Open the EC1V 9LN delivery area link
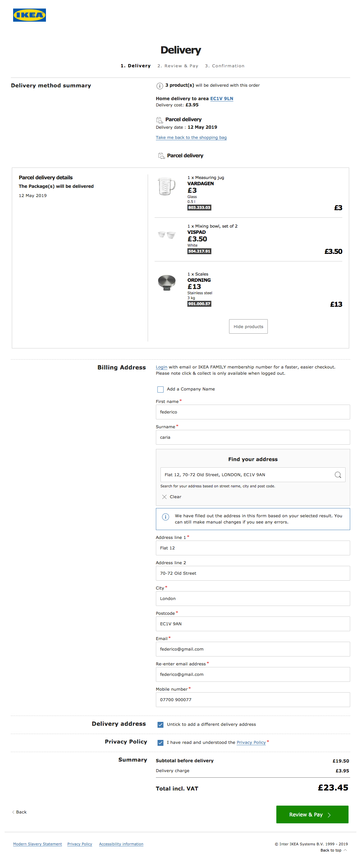The image size is (361, 868). 221,99
